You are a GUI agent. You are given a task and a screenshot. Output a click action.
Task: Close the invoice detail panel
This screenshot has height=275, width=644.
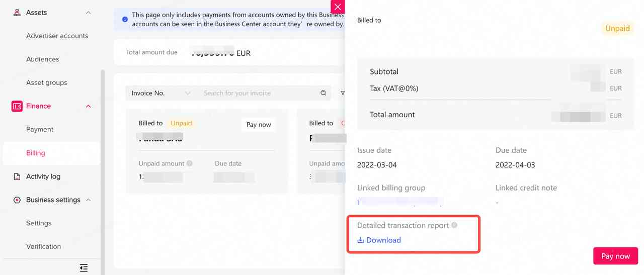(338, 7)
